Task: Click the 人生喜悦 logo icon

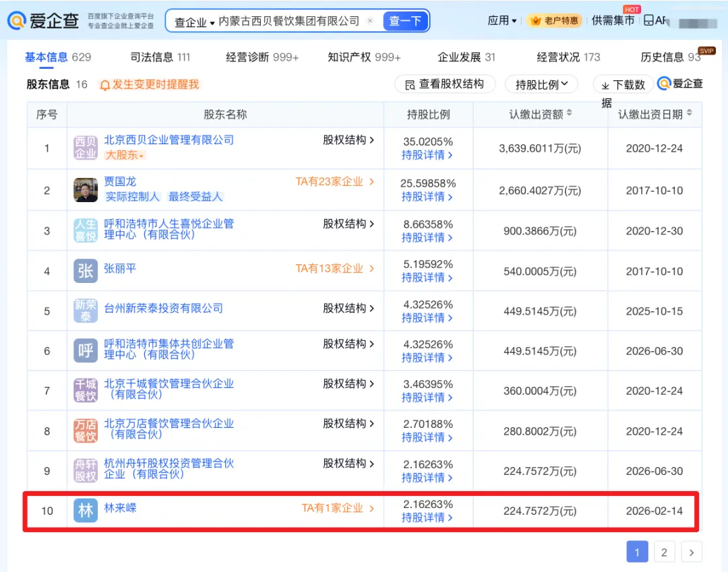Action: pos(86,230)
